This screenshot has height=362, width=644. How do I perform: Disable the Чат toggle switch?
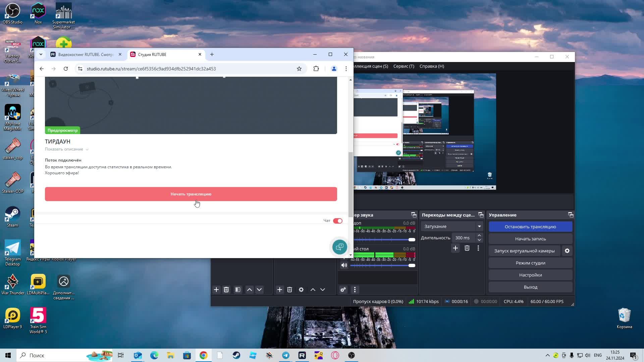[x=338, y=221]
